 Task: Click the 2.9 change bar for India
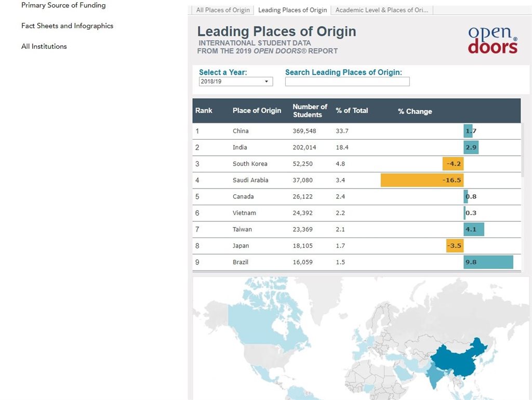[471, 148]
